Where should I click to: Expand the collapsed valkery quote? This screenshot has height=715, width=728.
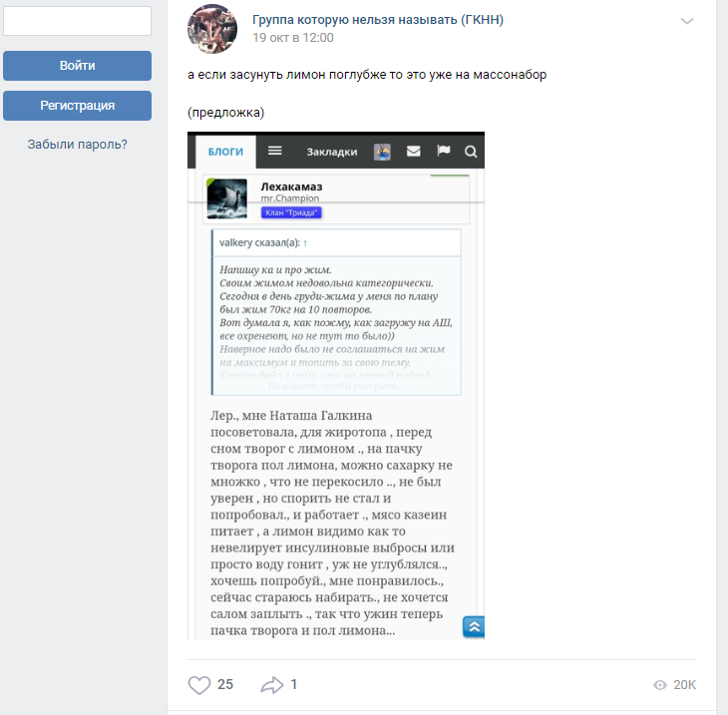pos(335,386)
